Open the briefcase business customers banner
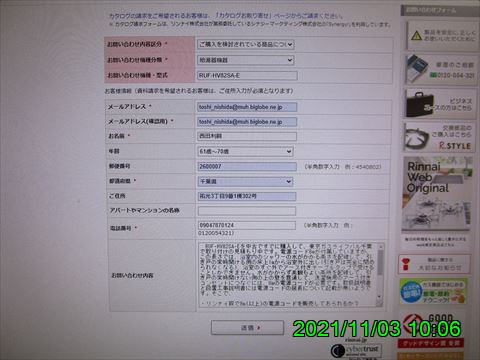480x360 pixels. (x=439, y=104)
